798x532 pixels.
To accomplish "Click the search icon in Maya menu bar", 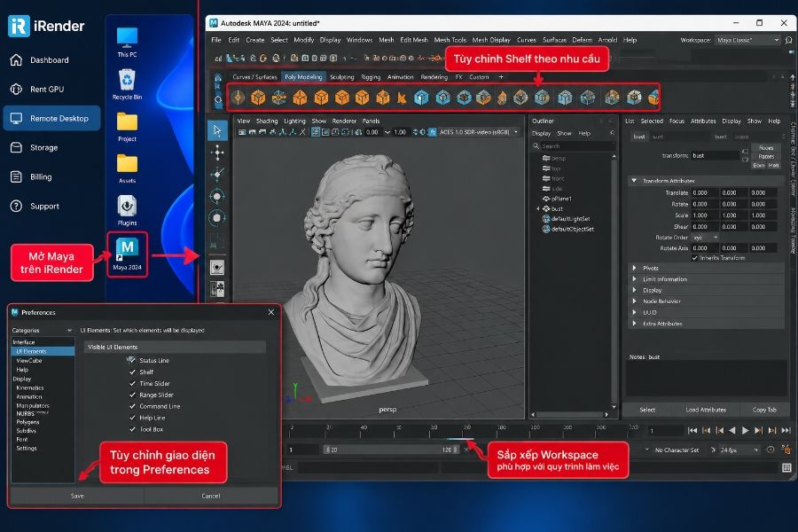I will click(x=789, y=40).
